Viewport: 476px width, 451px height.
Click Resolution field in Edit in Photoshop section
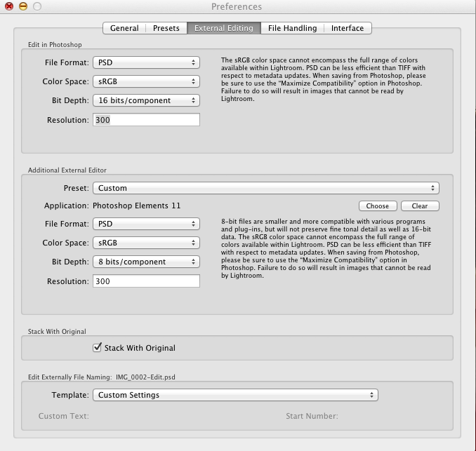point(146,120)
